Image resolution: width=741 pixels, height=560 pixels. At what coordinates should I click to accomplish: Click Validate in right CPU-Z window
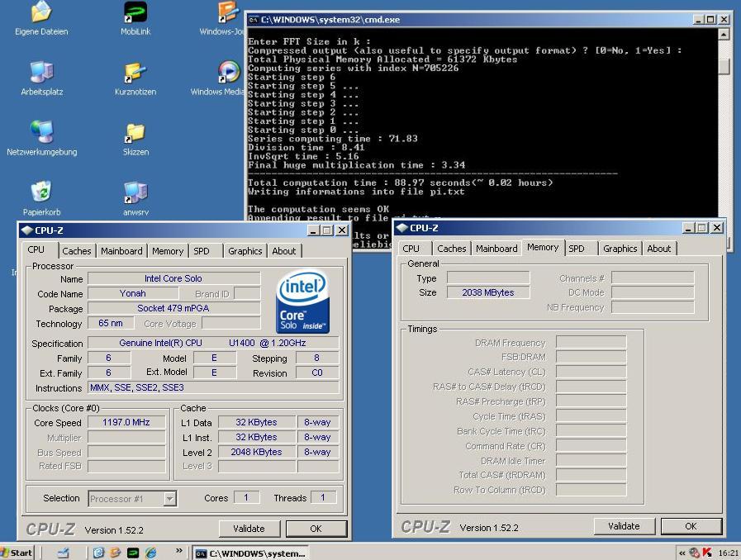click(624, 526)
